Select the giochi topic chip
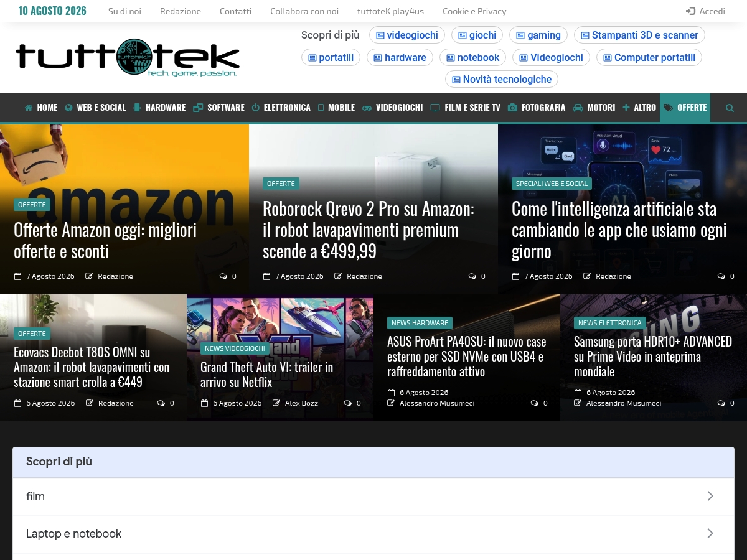 [477, 35]
